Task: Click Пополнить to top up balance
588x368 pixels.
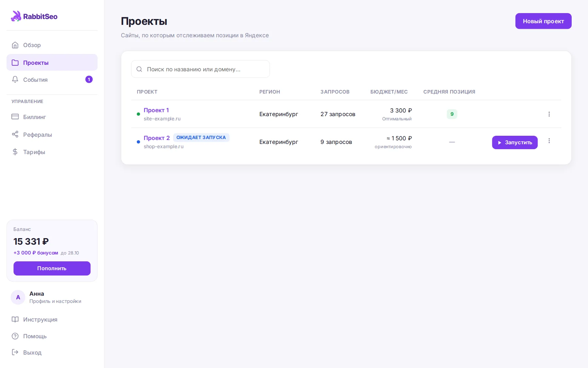Action: coord(52,268)
